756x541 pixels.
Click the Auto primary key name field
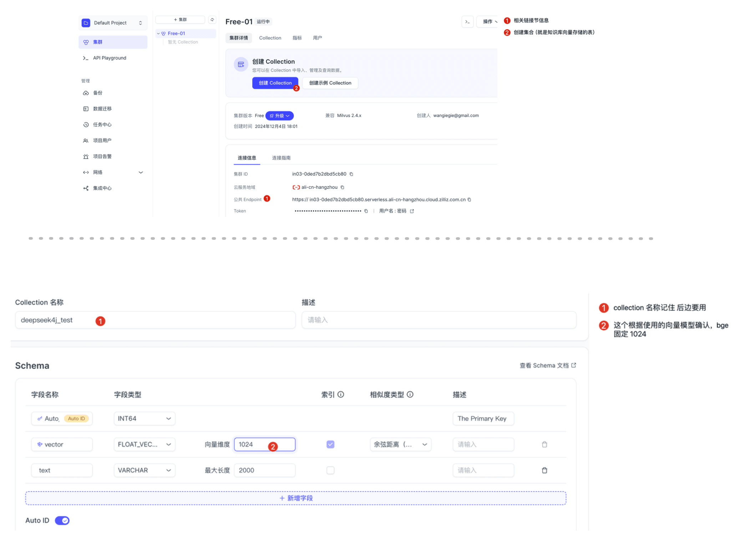tap(62, 419)
